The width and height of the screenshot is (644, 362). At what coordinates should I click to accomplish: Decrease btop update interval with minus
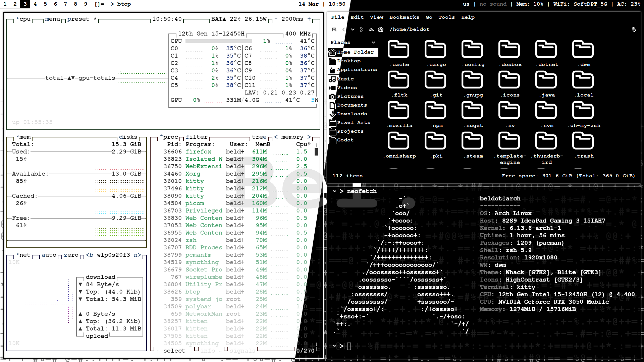[x=276, y=19]
